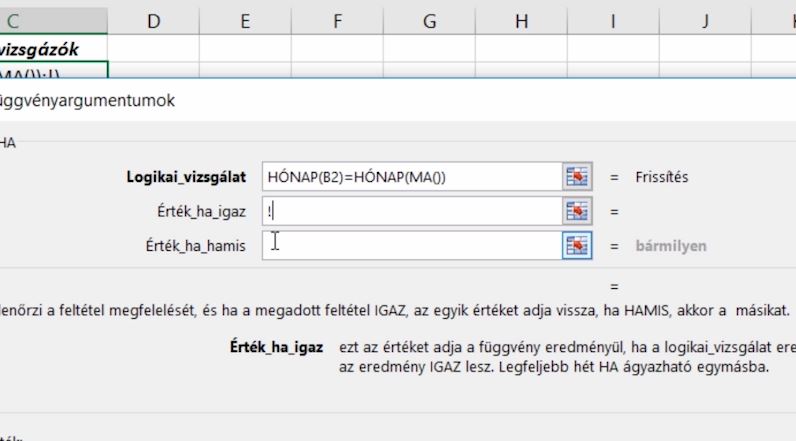This screenshot has height=441, width=796.
Task: Click range selector icon for Érték_ha_igaz
Action: (577, 211)
